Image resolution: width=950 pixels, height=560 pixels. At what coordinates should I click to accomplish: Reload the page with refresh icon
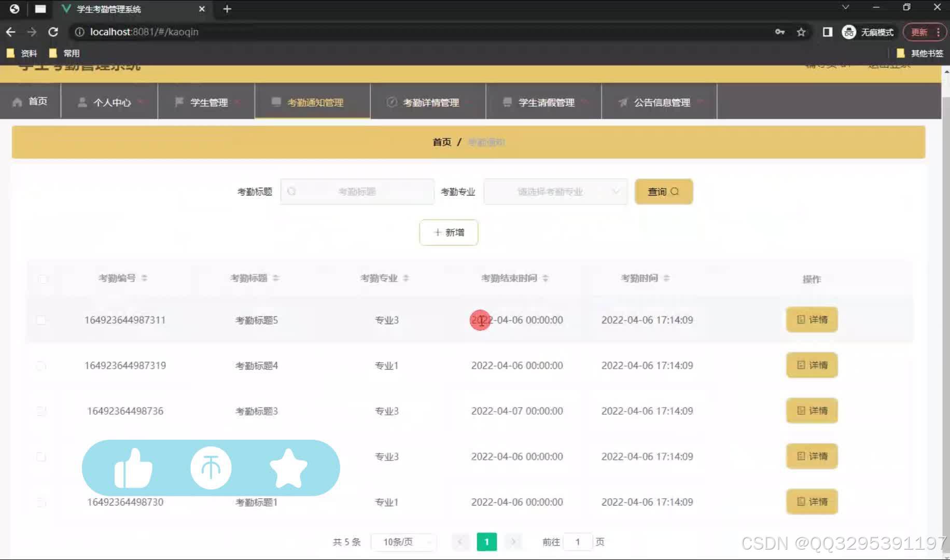coord(53,32)
